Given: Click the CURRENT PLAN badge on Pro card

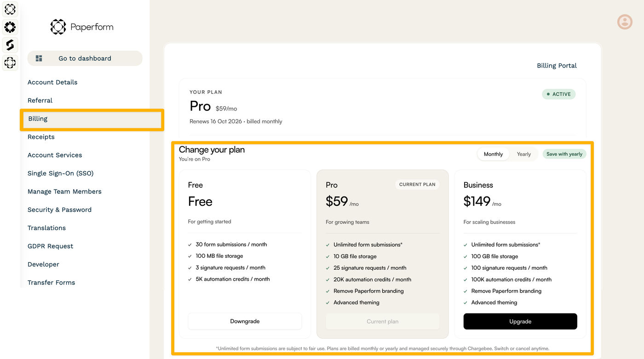Looking at the screenshot, I should click(417, 185).
